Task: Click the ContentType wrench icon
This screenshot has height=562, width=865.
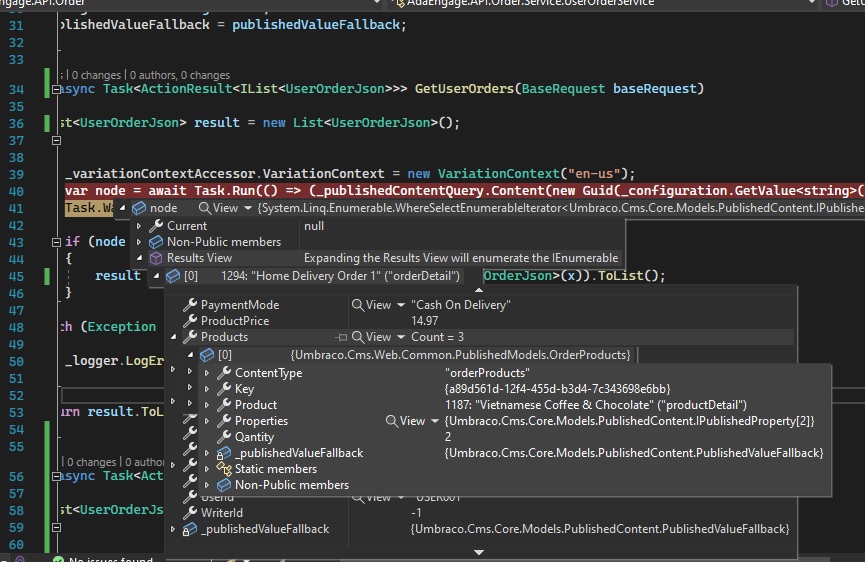Action: click(224, 373)
